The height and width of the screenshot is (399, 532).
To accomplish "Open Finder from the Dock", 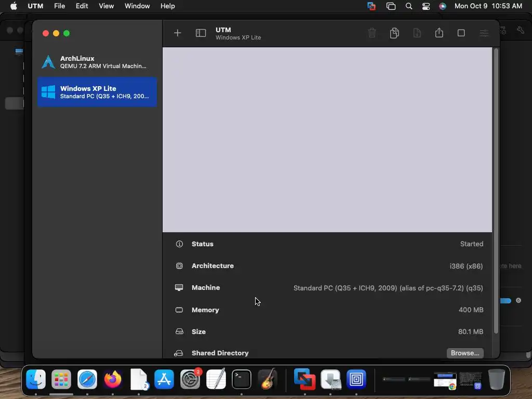I will (x=36, y=379).
